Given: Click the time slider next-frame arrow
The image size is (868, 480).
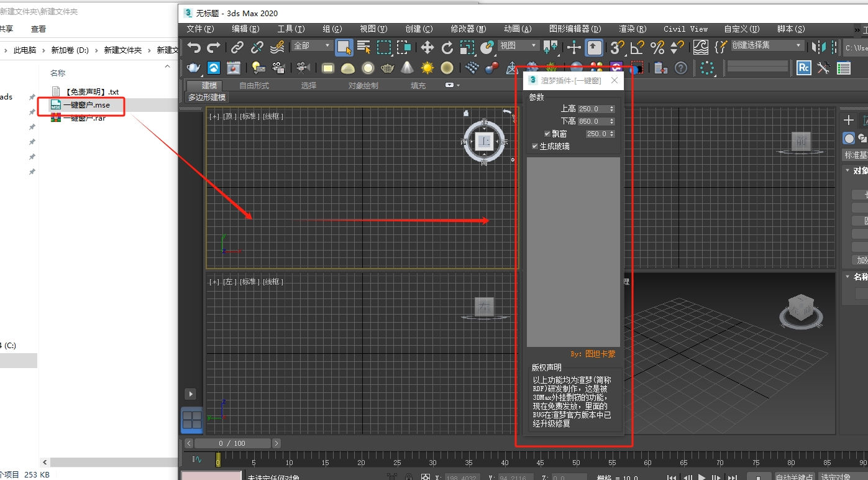Looking at the screenshot, I should click(x=276, y=443).
